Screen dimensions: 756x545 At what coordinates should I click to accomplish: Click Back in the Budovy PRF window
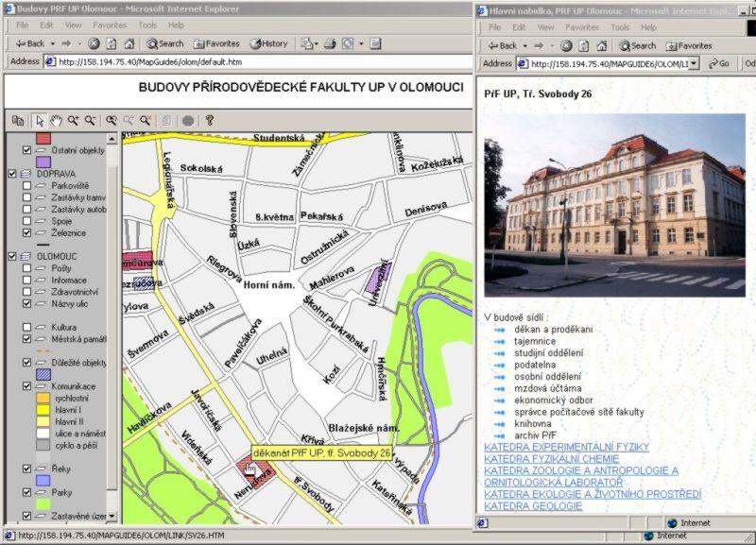[30, 43]
